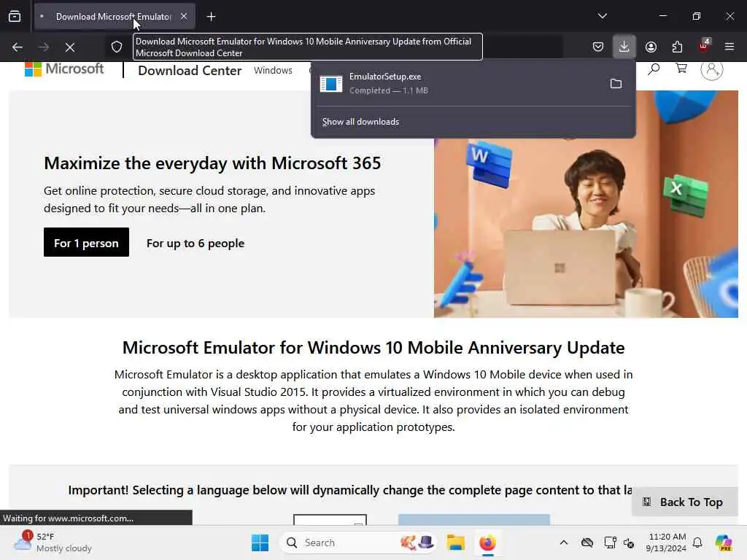The image size is (747, 560).
Task: Open the language selection dropdown
Action: (x=330, y=519)
